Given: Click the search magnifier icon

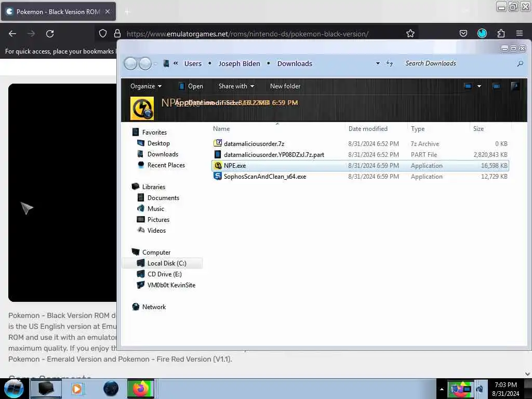Looking at the screenshot, I should tap(520, 63).
